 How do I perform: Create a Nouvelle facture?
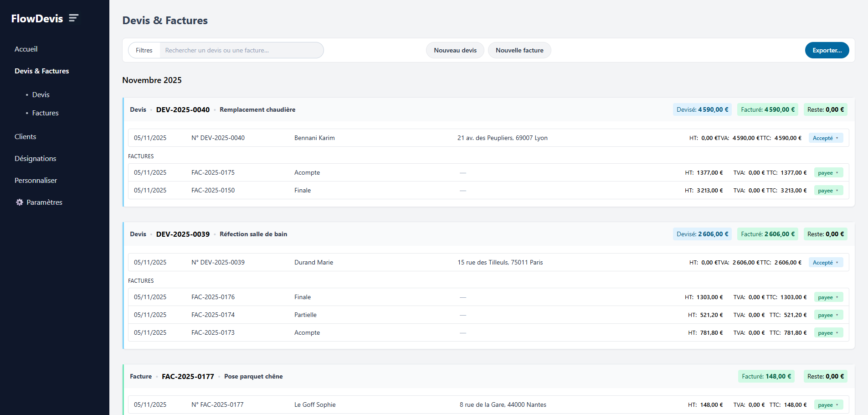coord(519,50)
